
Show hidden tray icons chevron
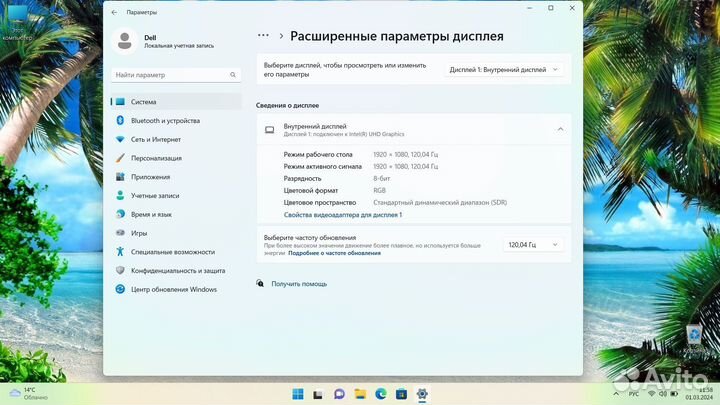click(616, 394)
